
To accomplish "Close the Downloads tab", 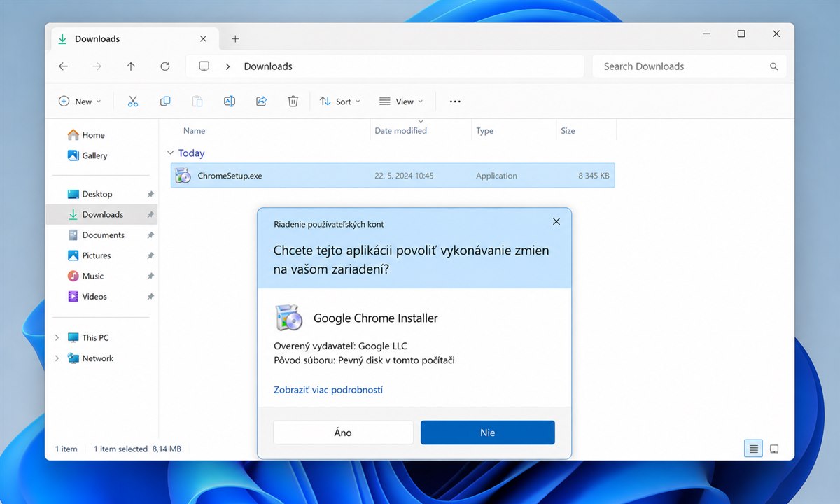I will coord(203,39).
